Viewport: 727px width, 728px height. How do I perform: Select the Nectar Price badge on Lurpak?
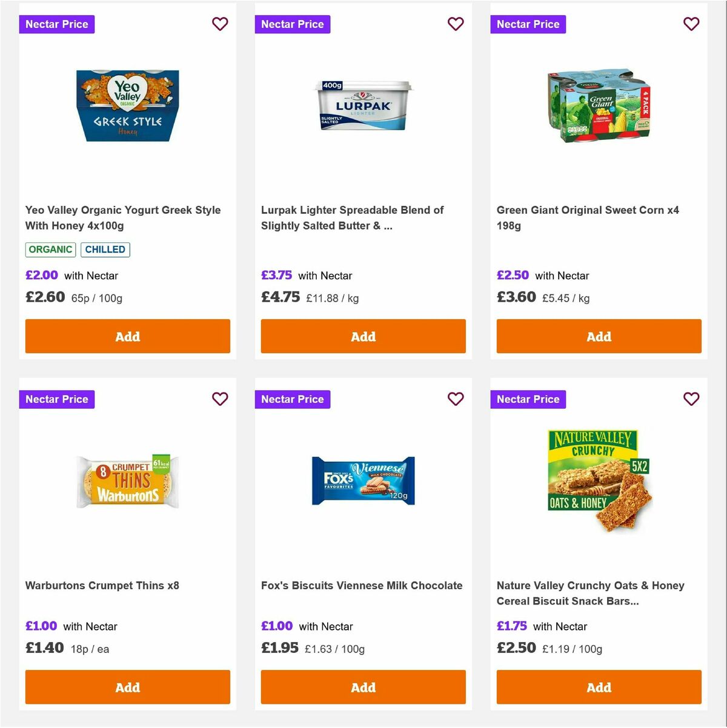[x=293, y=24]
